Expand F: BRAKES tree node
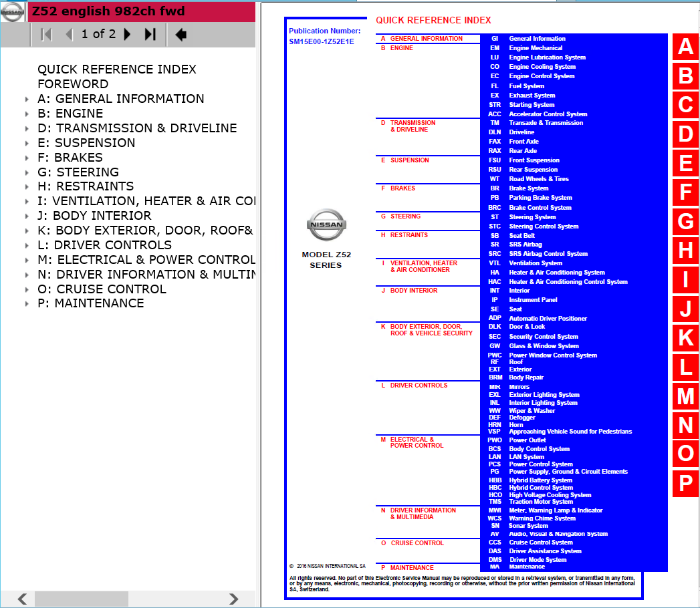Viewport: 700px width, 608px height. 27,158
